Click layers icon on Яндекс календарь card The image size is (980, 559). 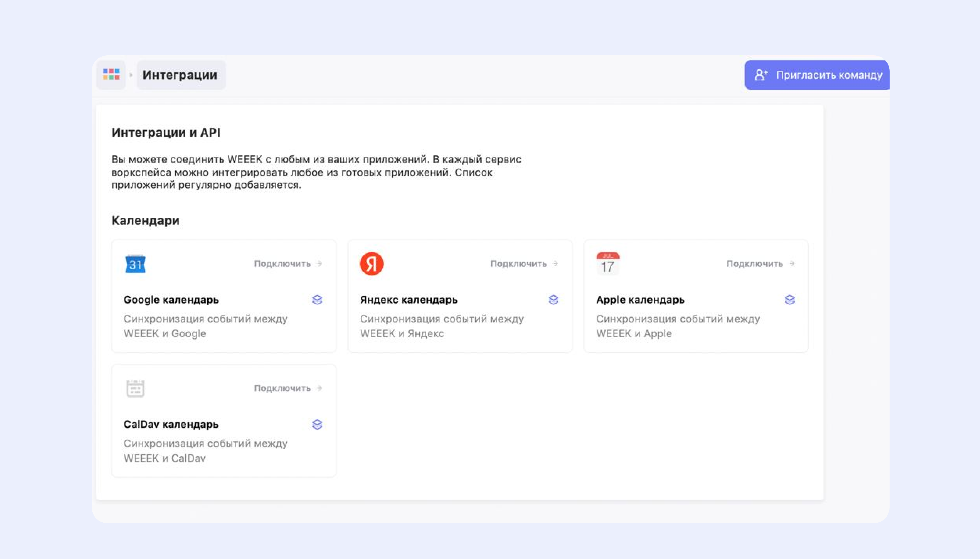click(x=553, y=300)
